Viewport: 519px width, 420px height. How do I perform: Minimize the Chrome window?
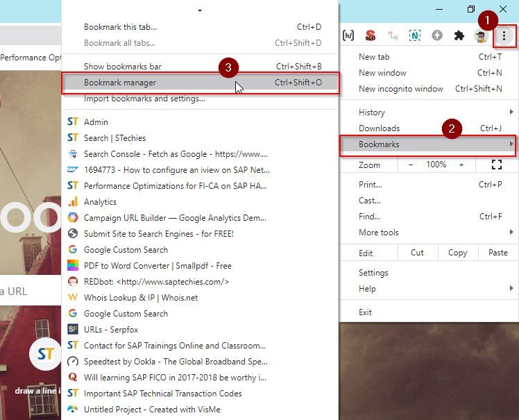point(439,9)
